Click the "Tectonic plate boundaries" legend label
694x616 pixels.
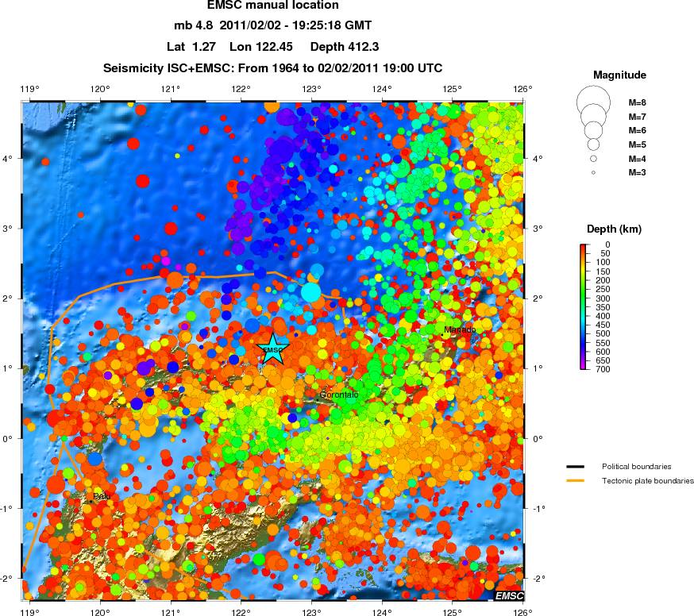[647, 480]
